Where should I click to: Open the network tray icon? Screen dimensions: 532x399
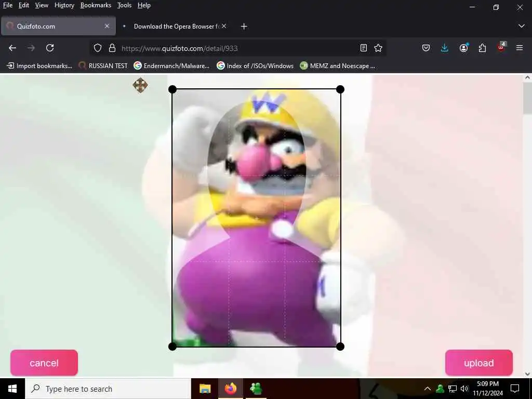click(453, 389)
